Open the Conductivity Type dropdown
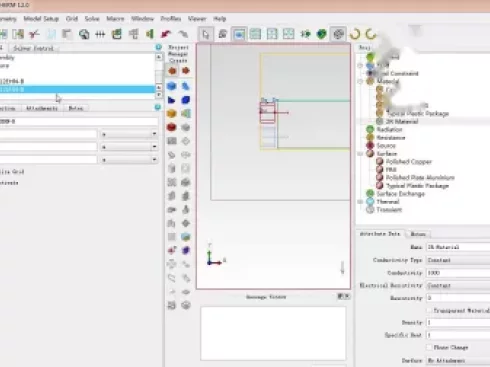The height and width of the screenshot is (367, 490). pyautogui.click(x=458, y=260)
